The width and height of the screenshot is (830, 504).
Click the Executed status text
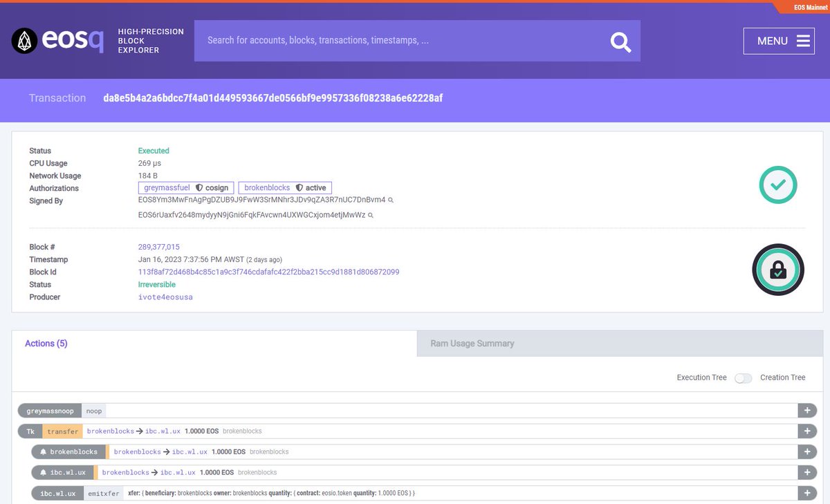(x=154, y=150)
